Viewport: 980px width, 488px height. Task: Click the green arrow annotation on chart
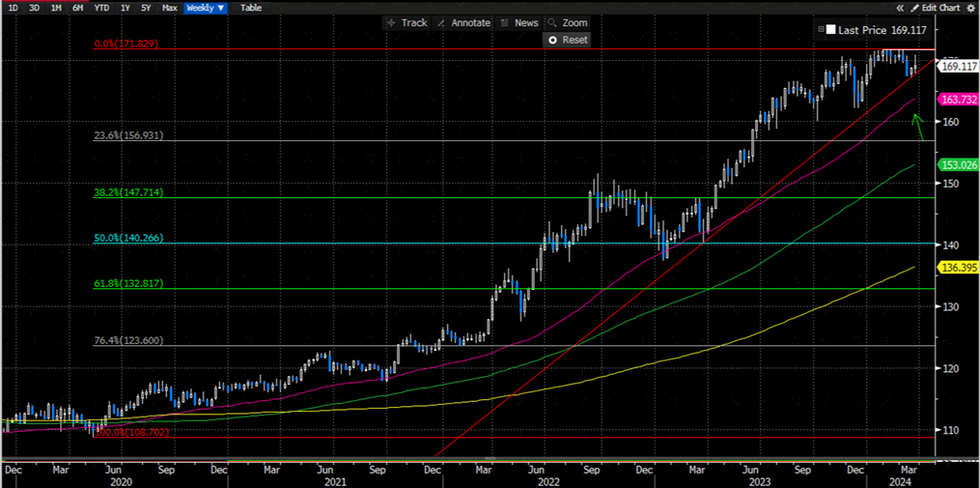click(918, 126)
